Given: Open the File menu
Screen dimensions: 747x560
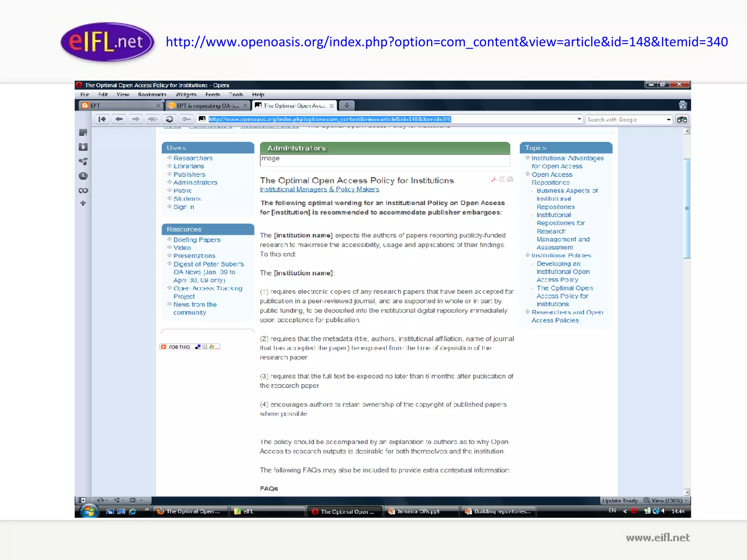Looking at the screenshot, I should point(84,94).
